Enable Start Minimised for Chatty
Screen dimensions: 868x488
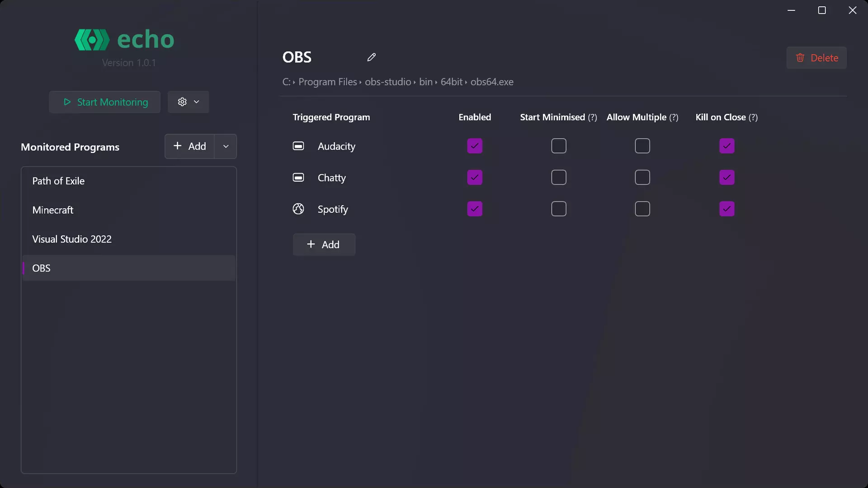559,178
